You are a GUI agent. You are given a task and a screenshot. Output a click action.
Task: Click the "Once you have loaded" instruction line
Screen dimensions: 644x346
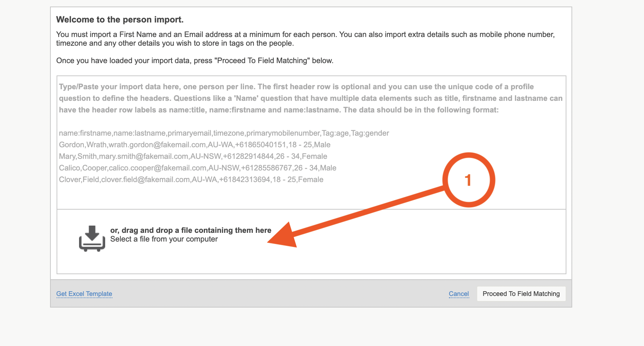click(x=195, y=61)
